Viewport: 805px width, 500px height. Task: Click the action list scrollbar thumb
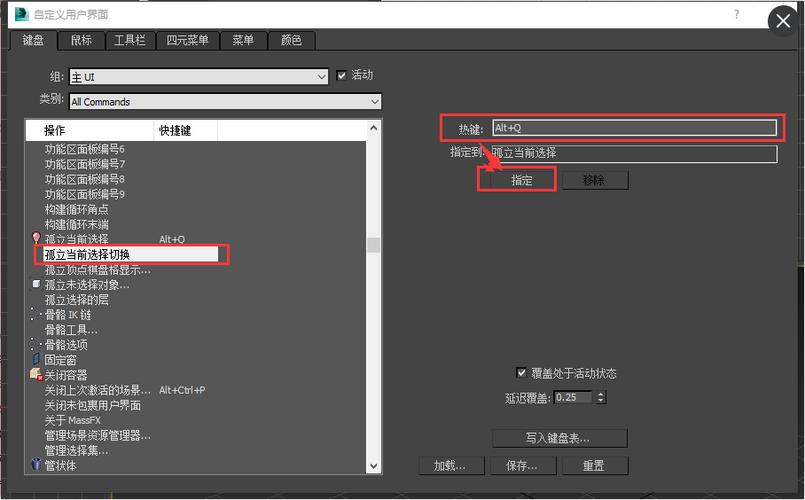coord(374,245)
